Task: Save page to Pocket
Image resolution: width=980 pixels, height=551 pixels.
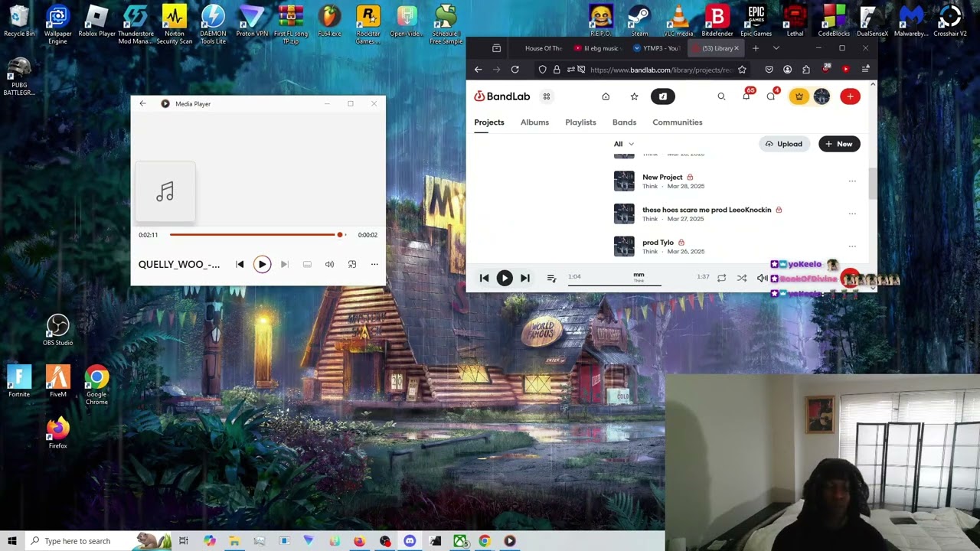Action: pyautogui.click(x=768, y=70)
